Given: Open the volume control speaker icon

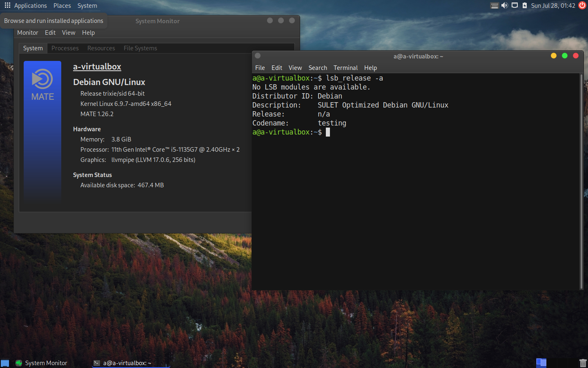Looking at the screenshot, I should 505,6.
